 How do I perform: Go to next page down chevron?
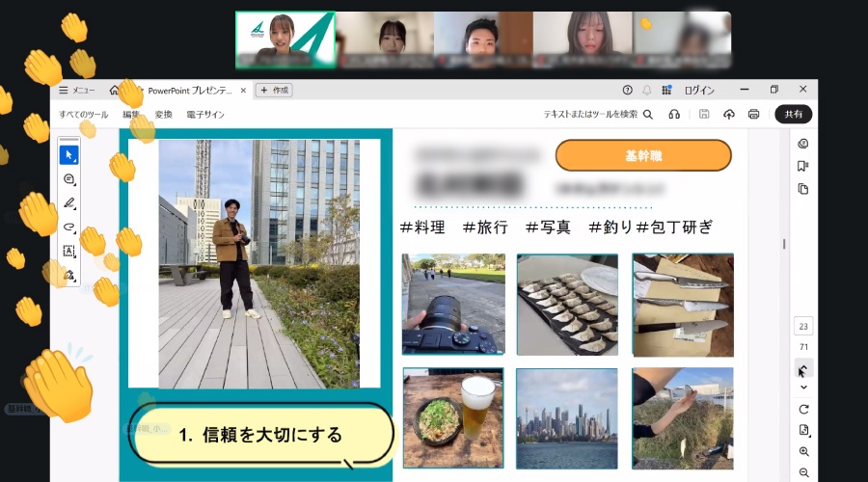coord(803,388)
